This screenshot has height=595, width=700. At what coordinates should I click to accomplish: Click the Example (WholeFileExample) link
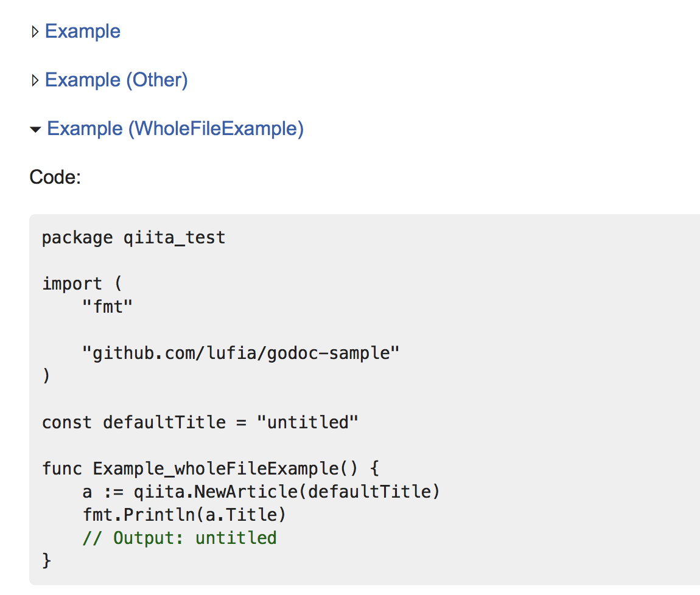click(175, 128)
